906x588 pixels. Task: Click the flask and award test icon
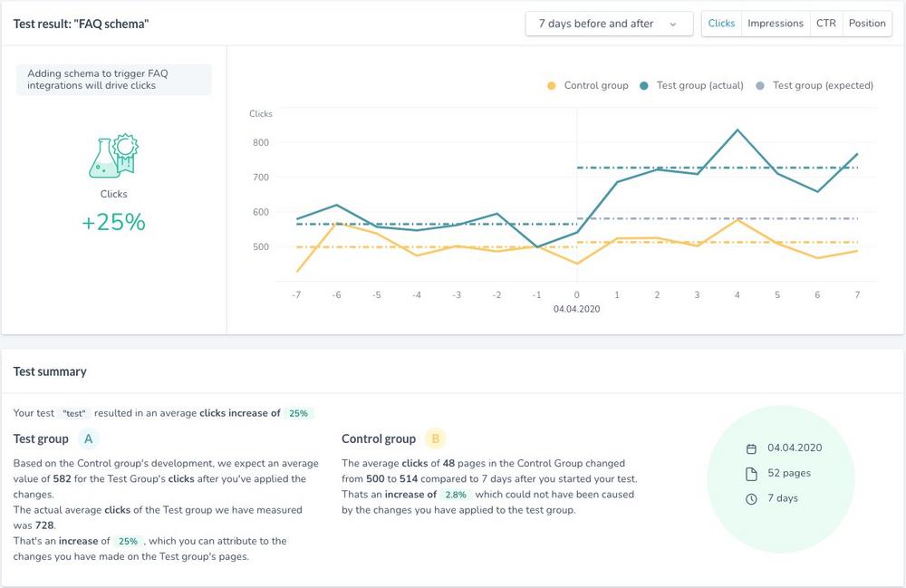click(113, 157)
